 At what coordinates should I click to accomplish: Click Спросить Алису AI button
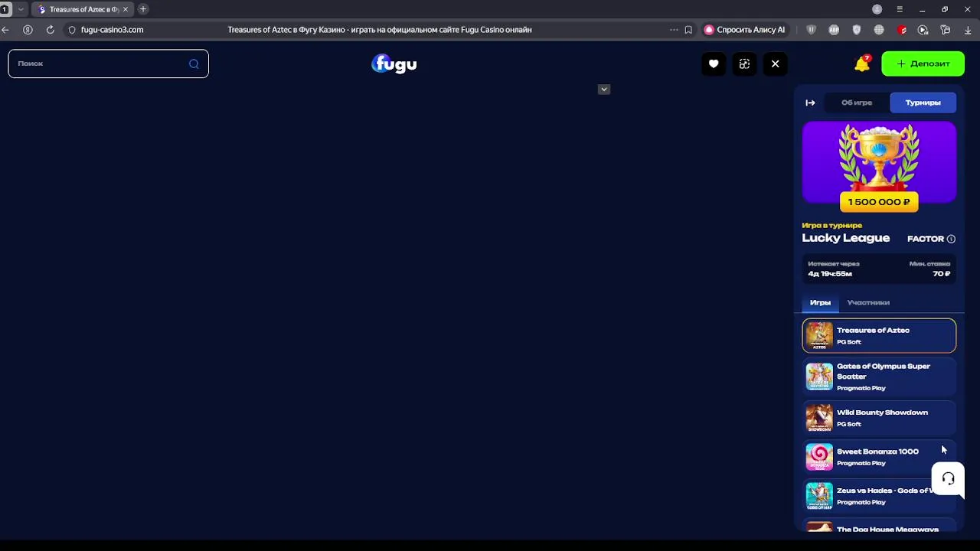745,30
